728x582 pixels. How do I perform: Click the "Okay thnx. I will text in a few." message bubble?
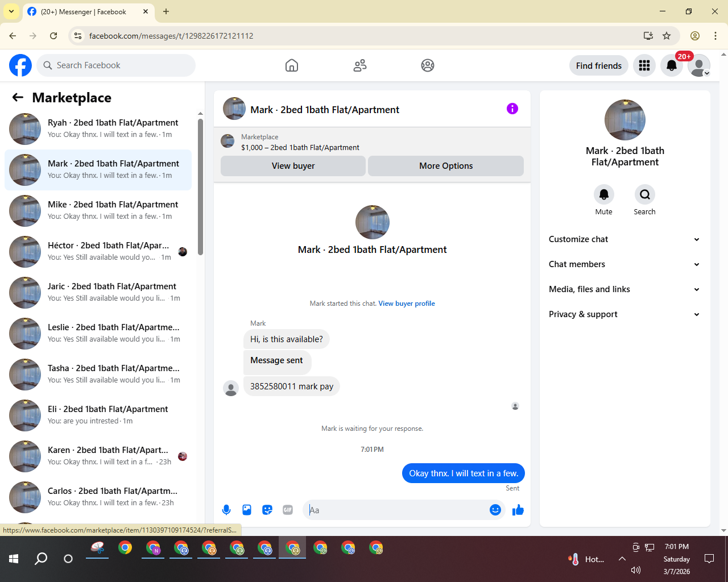[x=464, y=473]
